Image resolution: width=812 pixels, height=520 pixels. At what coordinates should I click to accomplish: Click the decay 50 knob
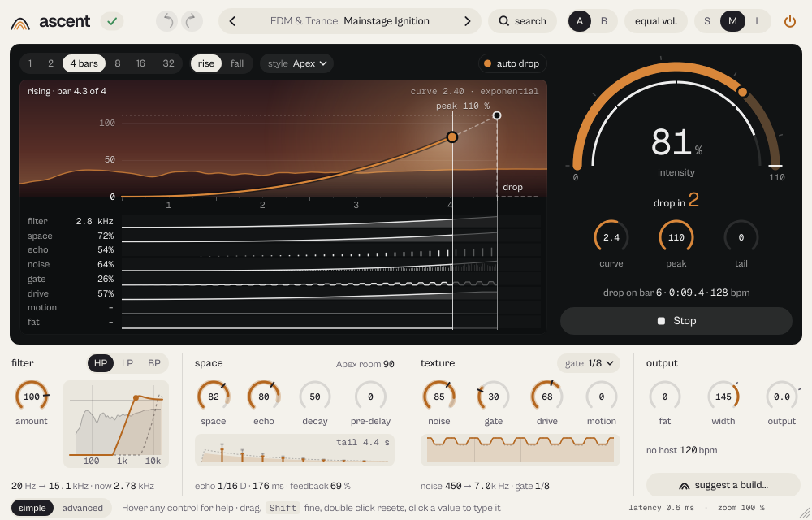point(315,396)
